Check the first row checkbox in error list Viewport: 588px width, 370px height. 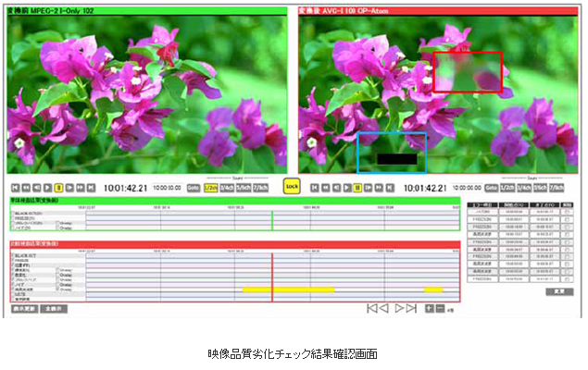point(566,213)
